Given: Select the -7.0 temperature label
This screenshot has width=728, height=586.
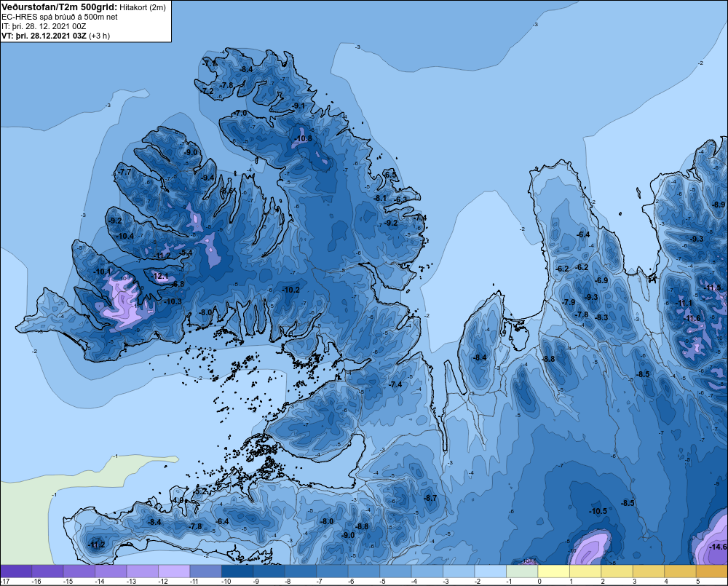Looking at the screenshot, I should pyautogui.click(x=240, y=114).
